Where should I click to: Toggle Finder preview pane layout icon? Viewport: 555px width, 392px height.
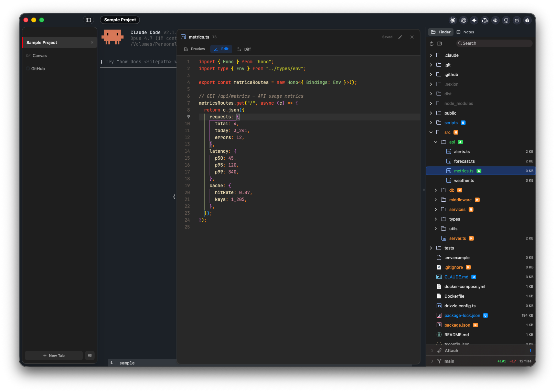(x=439, y=43)
